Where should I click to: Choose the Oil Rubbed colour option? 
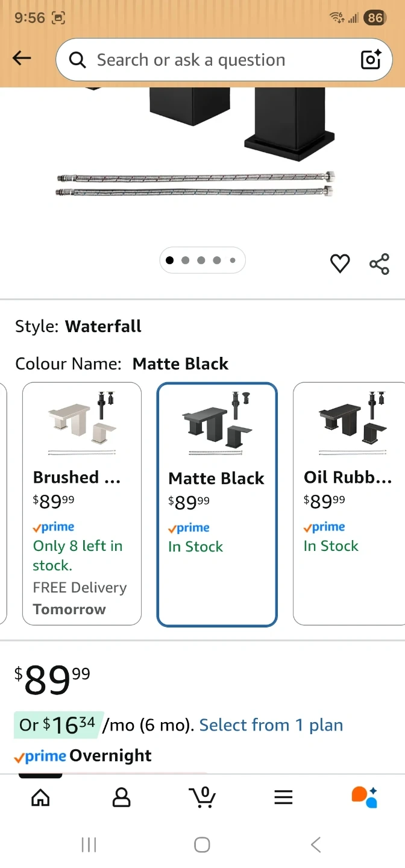348,503
